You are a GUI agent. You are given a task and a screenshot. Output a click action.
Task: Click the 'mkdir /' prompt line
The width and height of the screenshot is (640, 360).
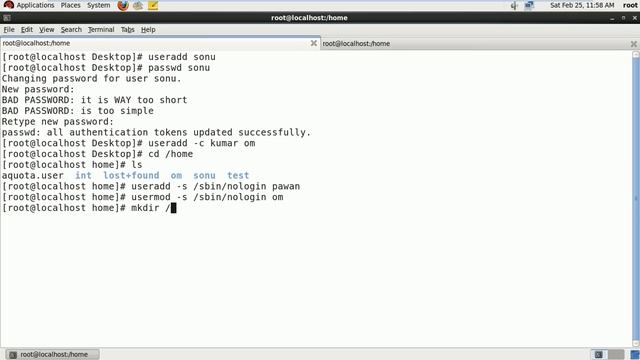click(89, 208)
